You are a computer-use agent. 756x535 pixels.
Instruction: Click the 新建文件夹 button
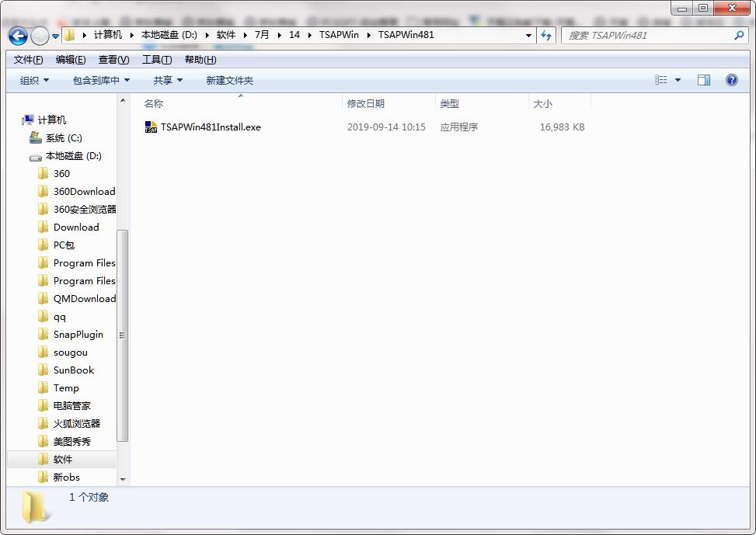pyautogui.click(x=229, y=80)
